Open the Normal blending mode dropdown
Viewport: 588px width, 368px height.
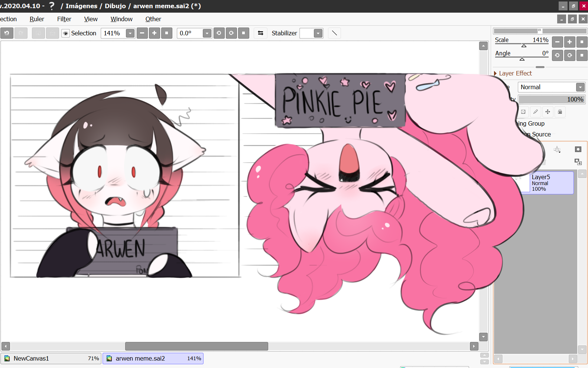coord(552,87)
